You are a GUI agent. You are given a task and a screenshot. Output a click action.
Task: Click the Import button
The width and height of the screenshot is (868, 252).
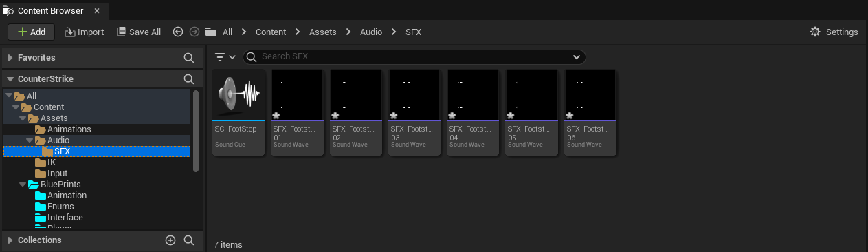pyautogui.click(x=85, y=32)
